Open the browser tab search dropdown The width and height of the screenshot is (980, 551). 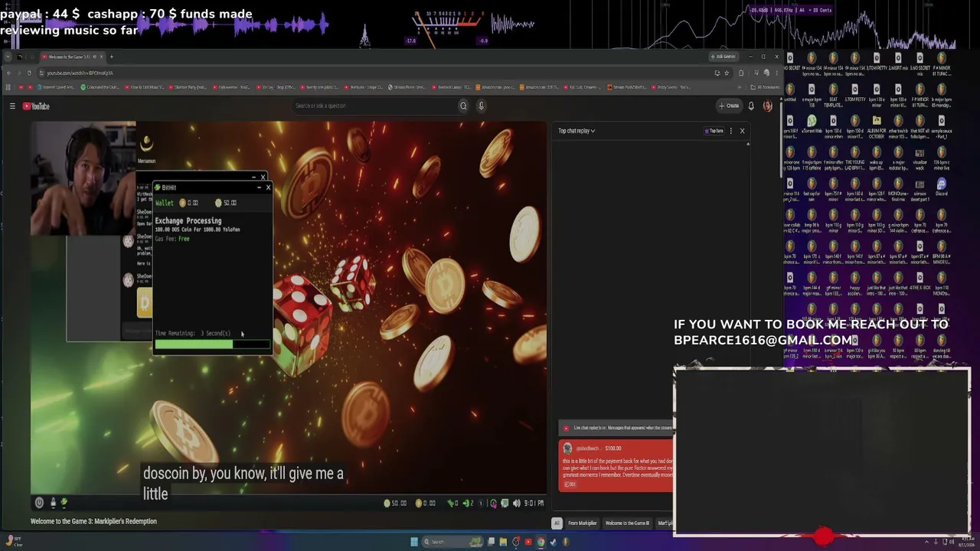tap(8, 57)
